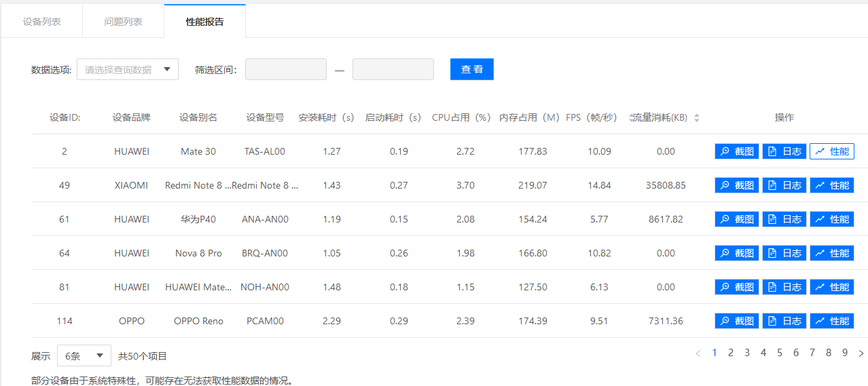Sort by 流量消耗 column arrows
Viewport: 868px width, 386px height.
[696, 117]
